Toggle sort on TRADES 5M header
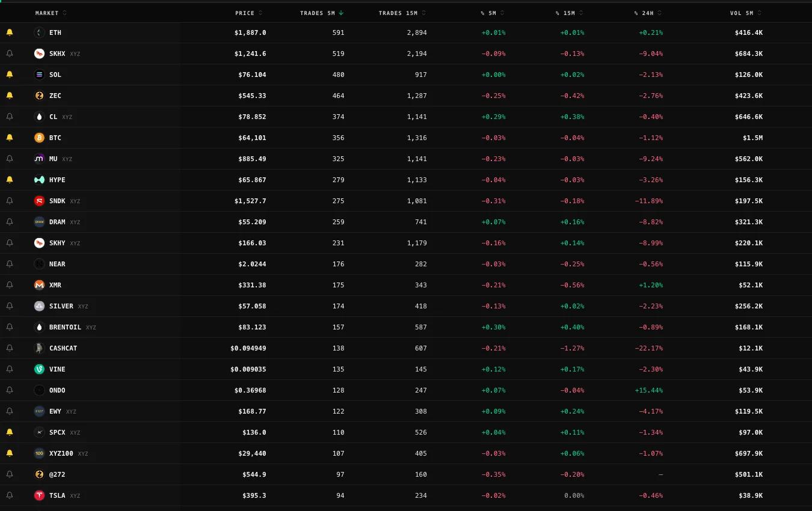The height and width of the screenshot is (511, 812). click(x=322, y=13)
